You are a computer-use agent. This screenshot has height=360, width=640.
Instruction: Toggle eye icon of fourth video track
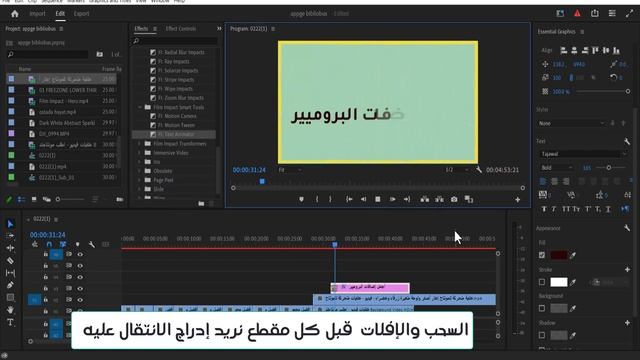(80, 289)
